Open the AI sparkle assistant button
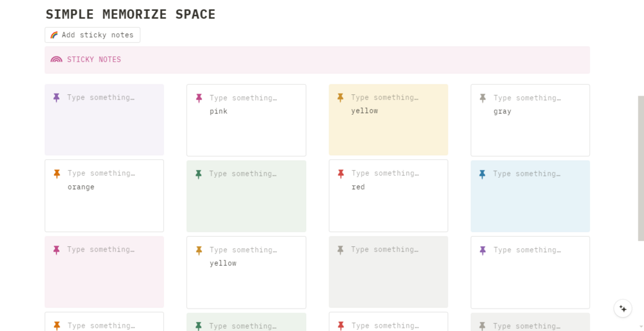Image resolution: width=644 pixels, height=331 pixels. click(623, 309)
